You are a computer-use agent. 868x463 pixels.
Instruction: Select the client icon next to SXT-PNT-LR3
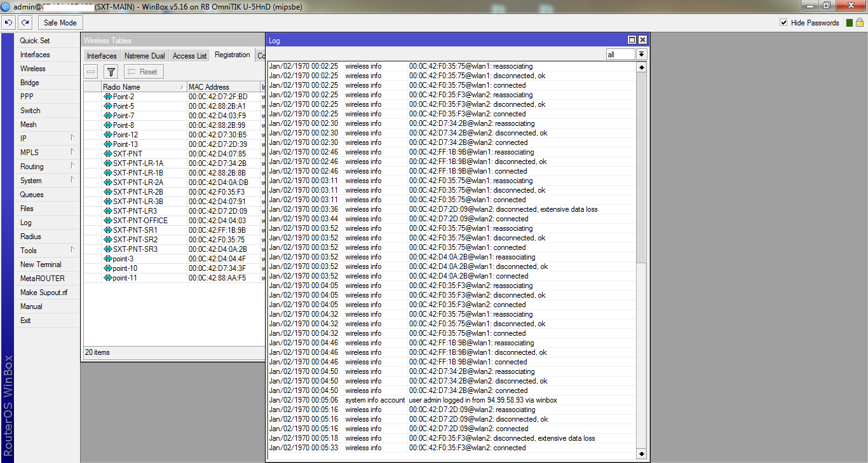[x=107, y=211]
